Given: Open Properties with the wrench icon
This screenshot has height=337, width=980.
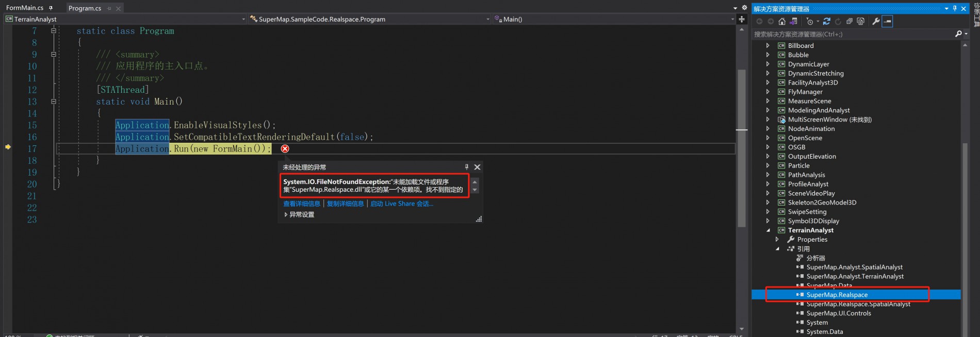Looking at the screenshot, I should pos(875,21).
